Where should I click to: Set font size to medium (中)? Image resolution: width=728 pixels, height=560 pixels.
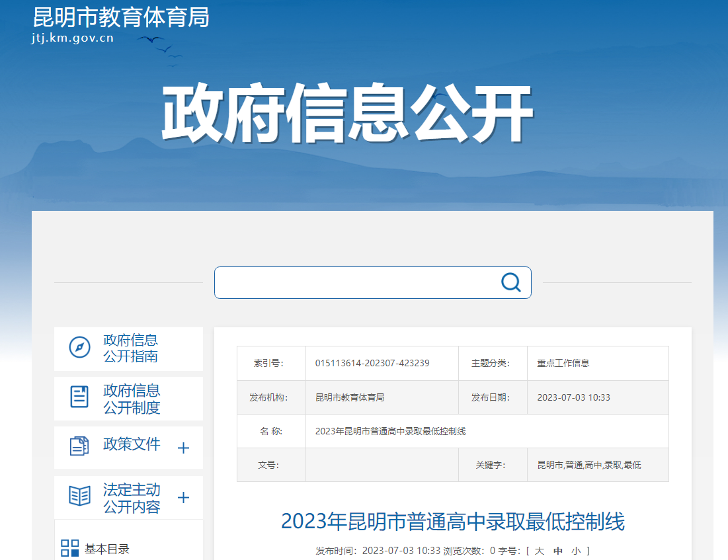point(558,551)
